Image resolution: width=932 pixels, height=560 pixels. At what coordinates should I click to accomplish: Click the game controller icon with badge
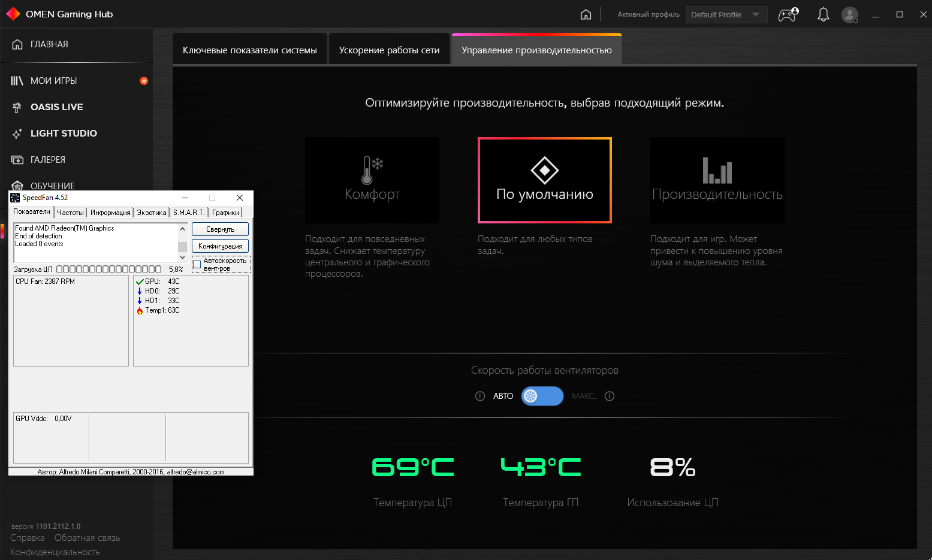(787, 14)
